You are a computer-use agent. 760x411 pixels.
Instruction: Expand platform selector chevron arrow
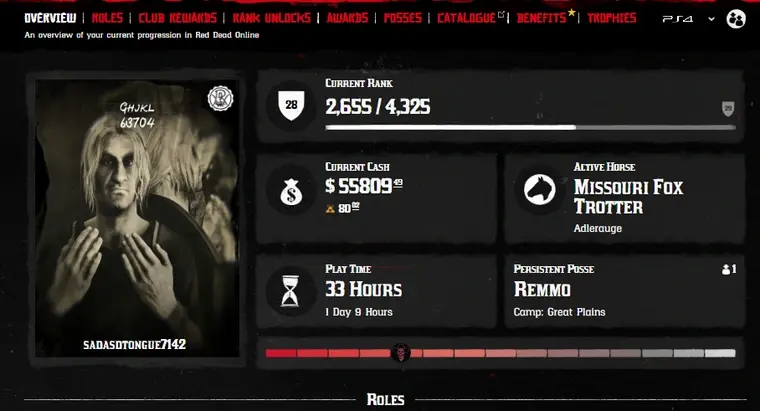pyautogui.click(x=711, y=19)
